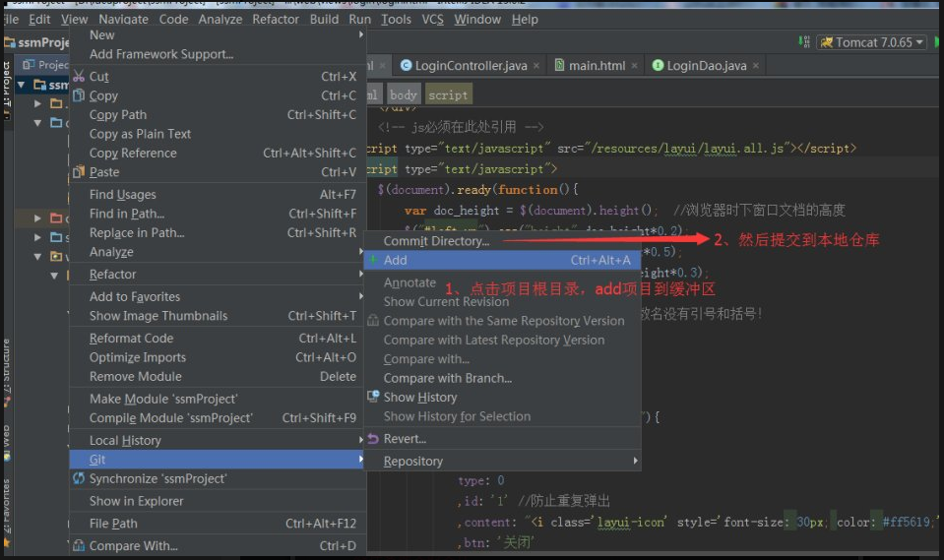This screenshot has width=944, height=560.
Task: Expand the Refactor submenu arrow
Action: click(360, 274)
